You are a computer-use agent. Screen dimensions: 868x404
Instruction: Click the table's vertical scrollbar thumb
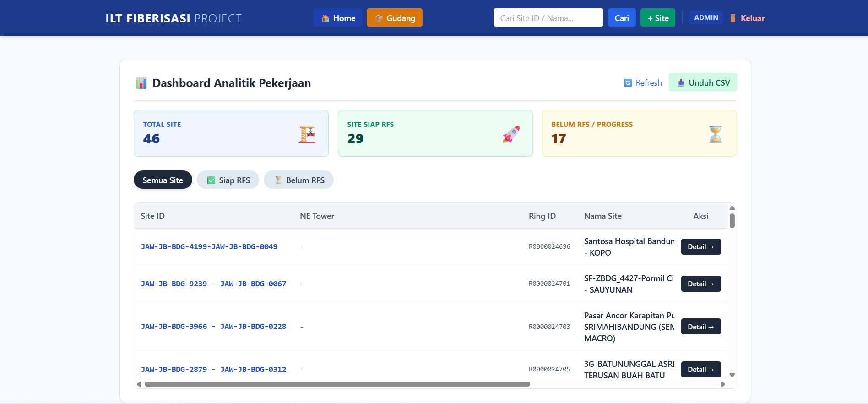pos(732,220)
